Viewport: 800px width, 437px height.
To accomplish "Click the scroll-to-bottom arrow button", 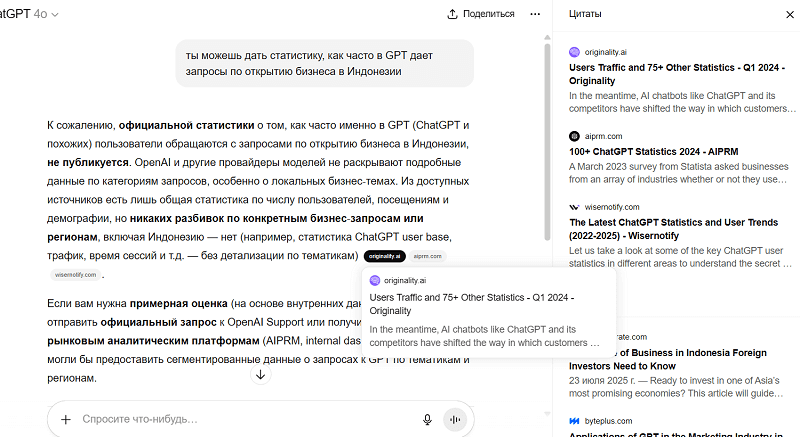I will [x=261, y=375].
